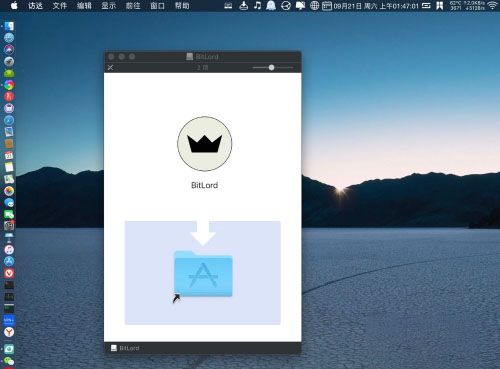Open Launchpad rocket icon in dock
The width and height of the screenshot is (500, 369).
click(9, 61)
